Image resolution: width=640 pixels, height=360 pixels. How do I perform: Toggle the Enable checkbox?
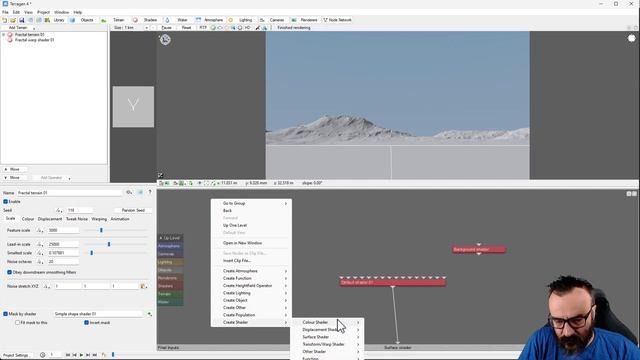pyautogui.click(x=5, y=202)
